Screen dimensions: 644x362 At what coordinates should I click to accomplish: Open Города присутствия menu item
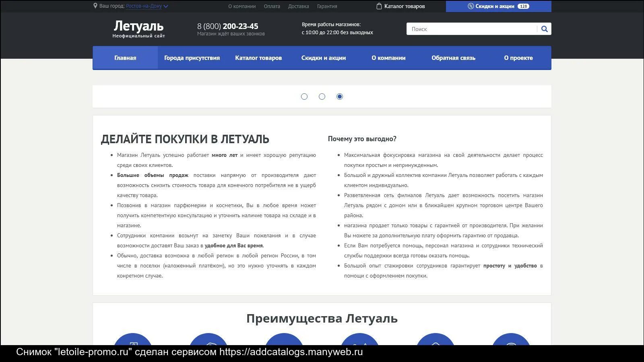pyautogui.click(x=192, y=58)
